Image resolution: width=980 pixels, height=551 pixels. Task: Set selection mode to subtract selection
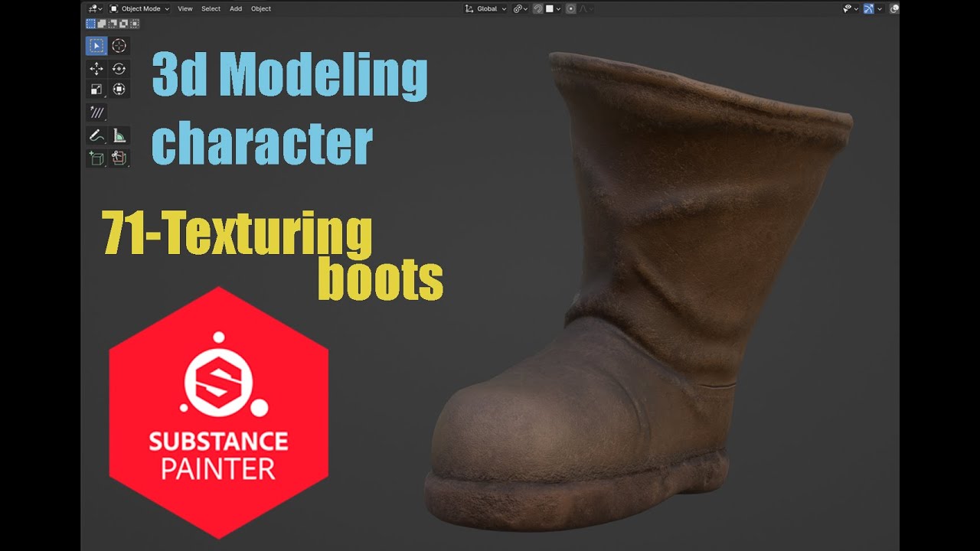(113, 24)
